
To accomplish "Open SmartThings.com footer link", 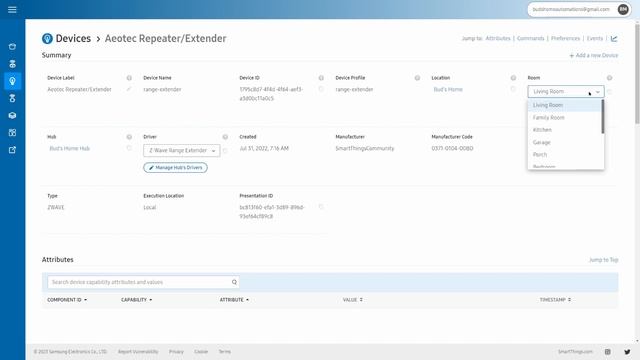I will tap(575, 351).
